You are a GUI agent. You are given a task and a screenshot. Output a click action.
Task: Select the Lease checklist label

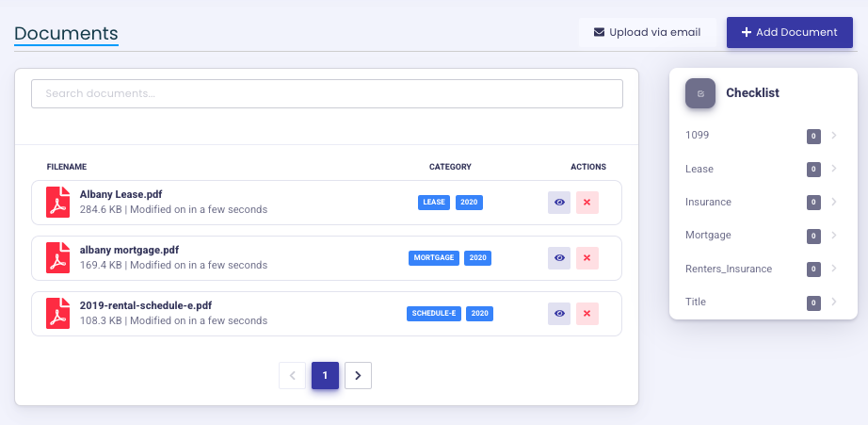pyautogui.click(x=699, y=169)
